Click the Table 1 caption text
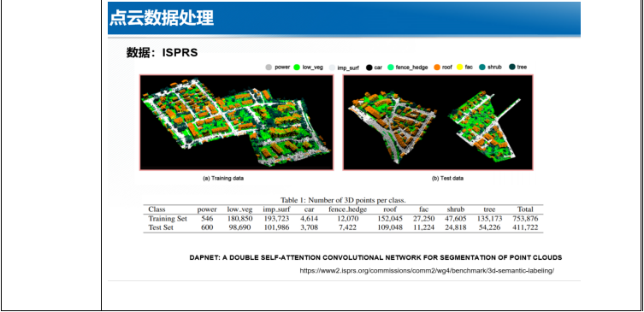 tap(343, 200)
